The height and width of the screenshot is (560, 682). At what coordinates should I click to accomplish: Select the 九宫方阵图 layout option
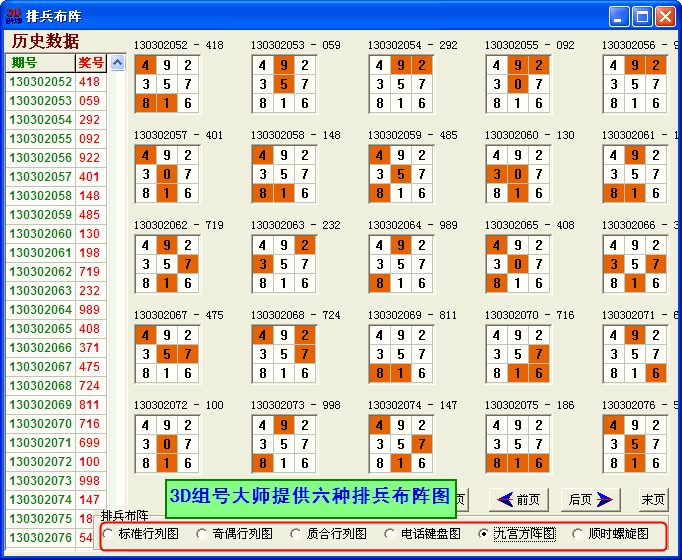484,534
